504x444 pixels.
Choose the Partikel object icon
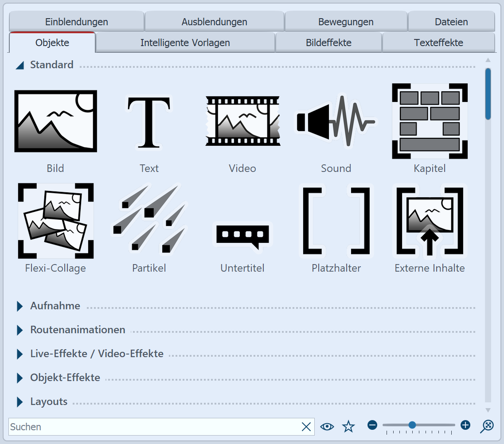[149, 220]
